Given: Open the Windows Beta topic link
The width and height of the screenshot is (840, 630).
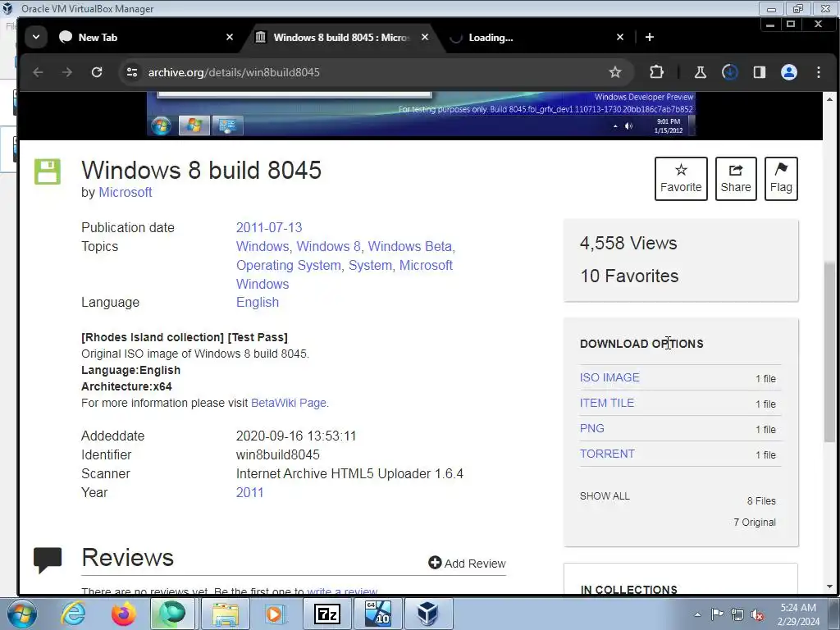Looking at the screenshot, I should [x=410, y=246].
